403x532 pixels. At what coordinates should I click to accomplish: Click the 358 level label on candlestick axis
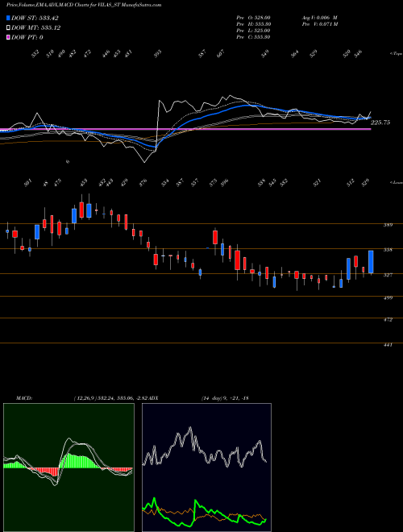pyautogui.click(x=388, y=250)
